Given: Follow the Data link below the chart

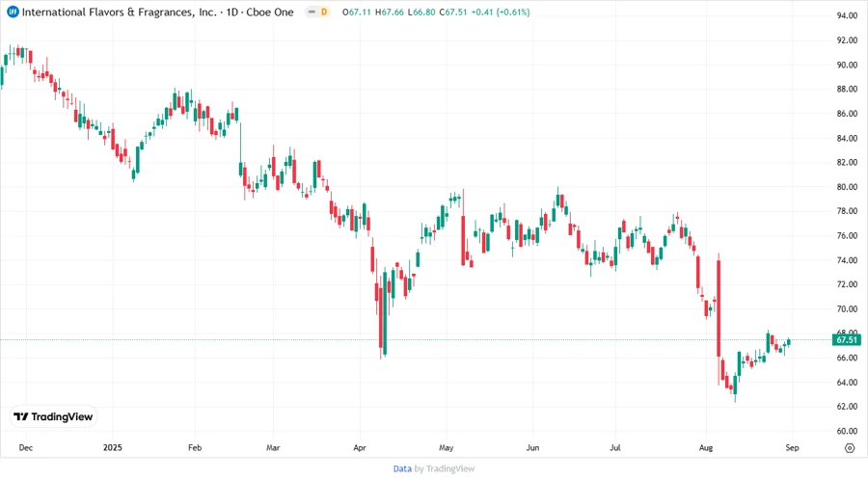Looking at the screenshot, I should [402, 468].
